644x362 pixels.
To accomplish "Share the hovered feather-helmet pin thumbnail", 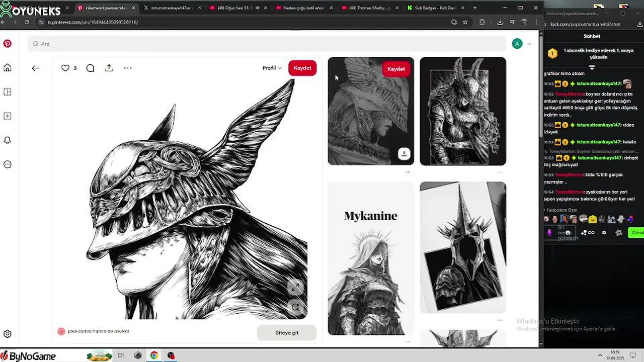I will [404, 154].
